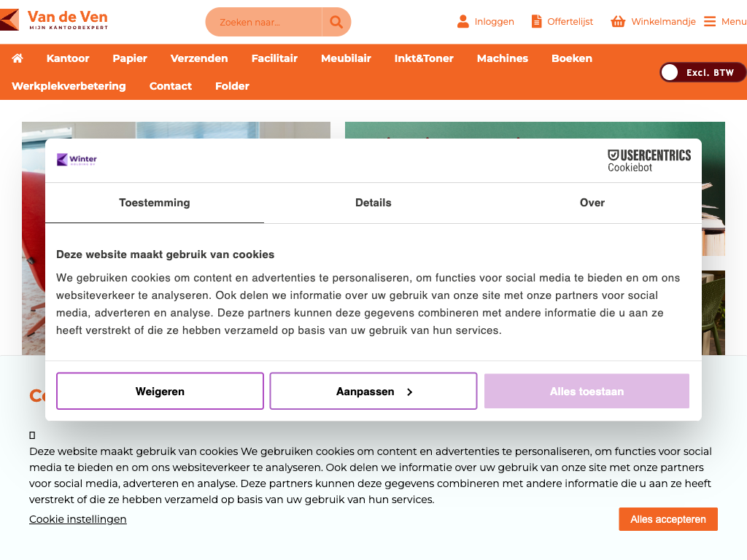This screenshot has height=560, width=747.
Task: Click the magnifying glass search button
Action: click(x=336, y=22)
